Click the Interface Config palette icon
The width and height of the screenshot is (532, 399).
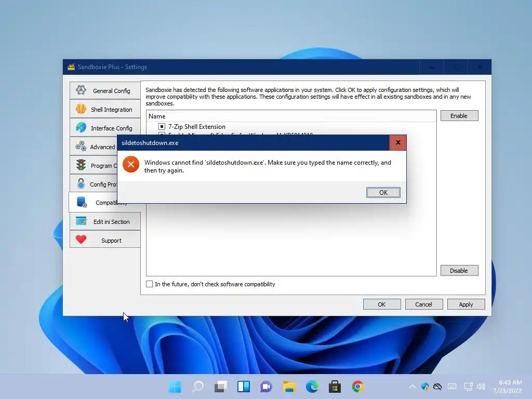(x=81, y=128)
